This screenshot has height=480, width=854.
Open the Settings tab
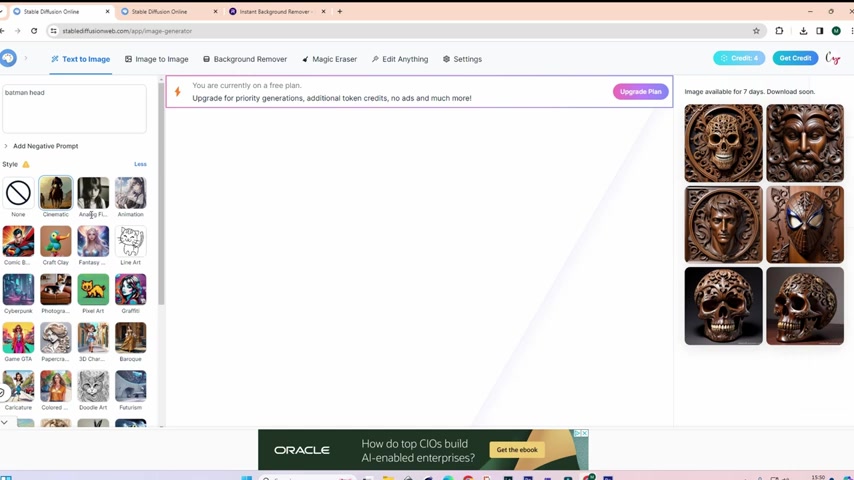click(x=462, y=59)
